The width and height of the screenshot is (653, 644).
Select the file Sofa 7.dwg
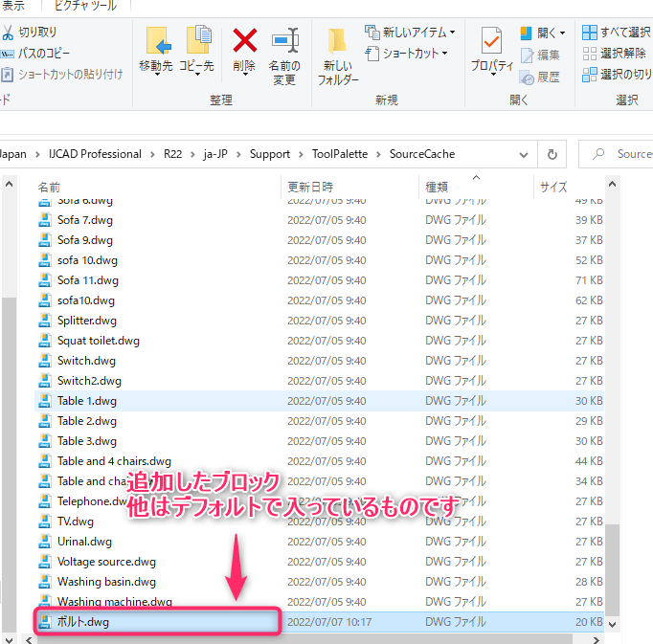tap(85, 220)
